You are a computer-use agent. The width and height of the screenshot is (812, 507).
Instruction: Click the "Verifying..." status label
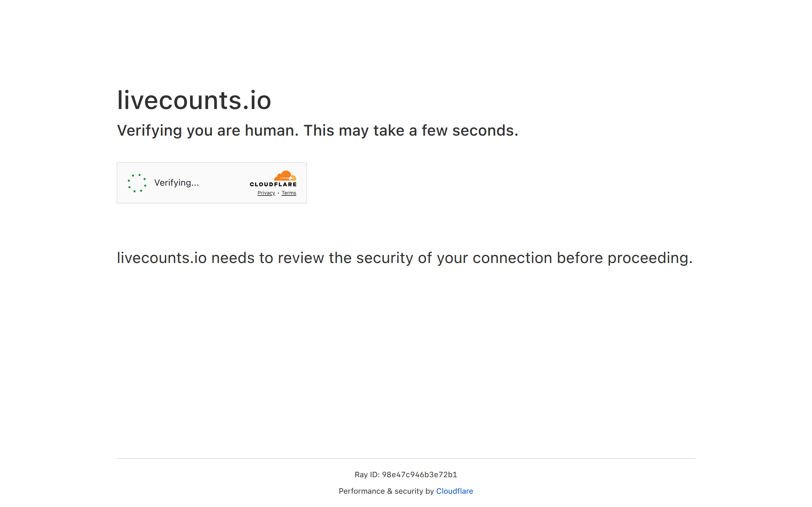(x=176, y=183)
